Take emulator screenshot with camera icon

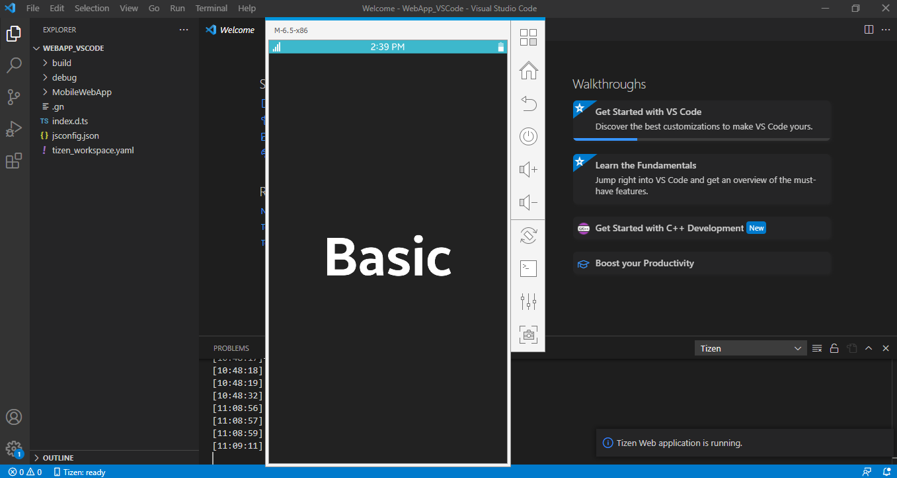[528, 335]
